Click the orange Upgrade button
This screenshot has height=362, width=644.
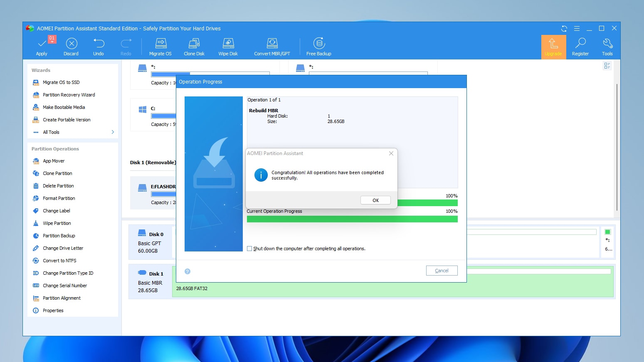pos(553,47)
